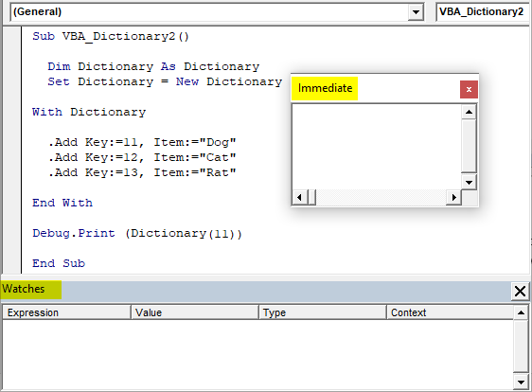Click the Dim Dictionary As Dictionary line
Image resolution: width=532 pixels, height=392 pixels.
[x=153, y=66]
